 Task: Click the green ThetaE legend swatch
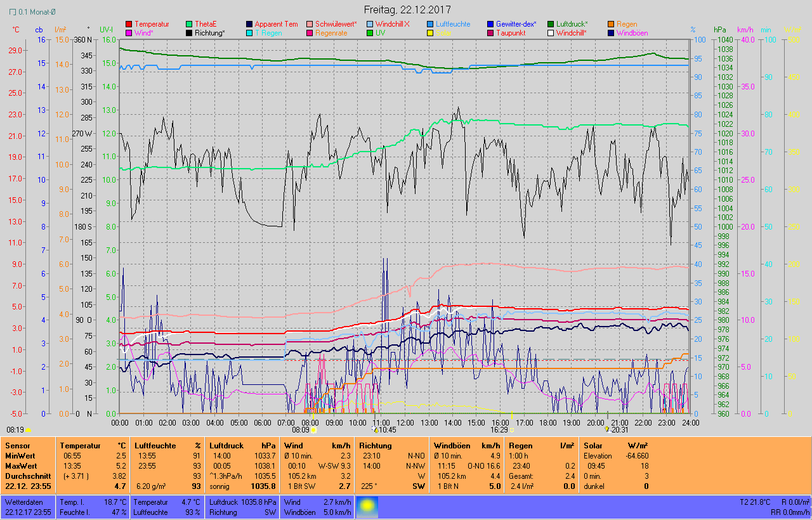(x=189, y=24)
